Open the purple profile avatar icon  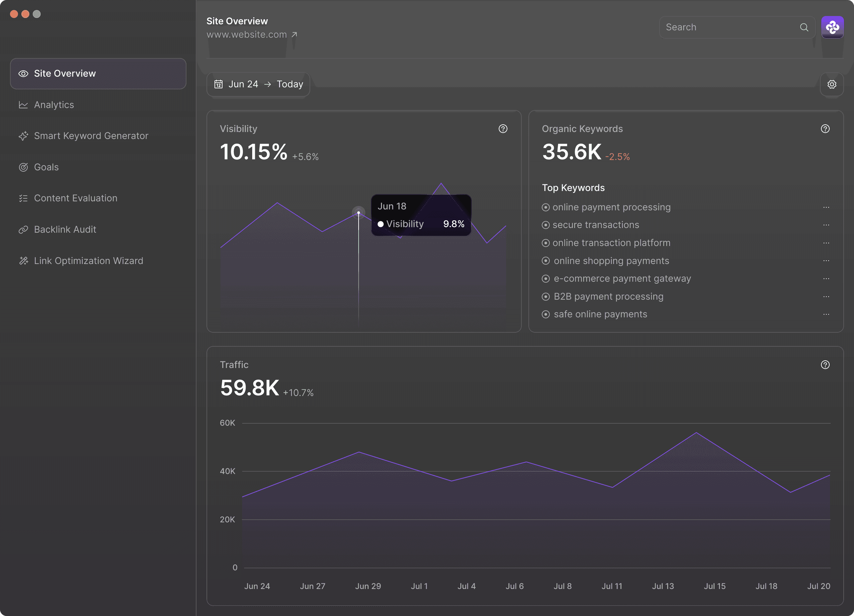[x=832, y=27]
